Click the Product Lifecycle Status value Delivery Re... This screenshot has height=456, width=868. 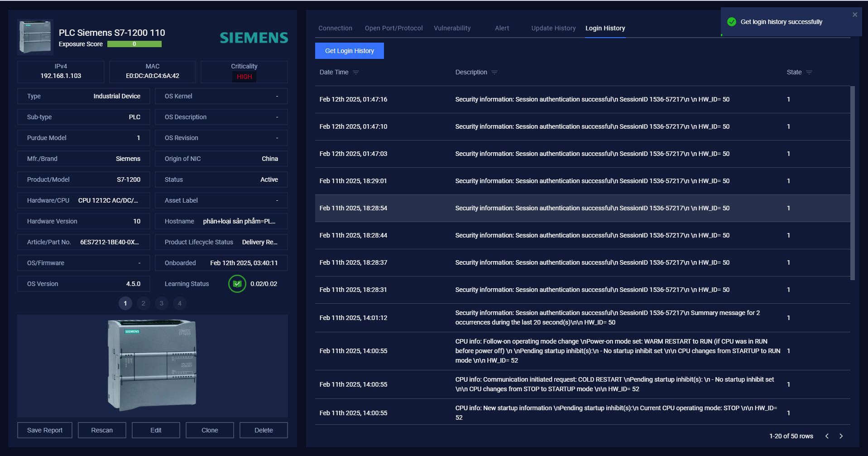[x=260, y=242]
